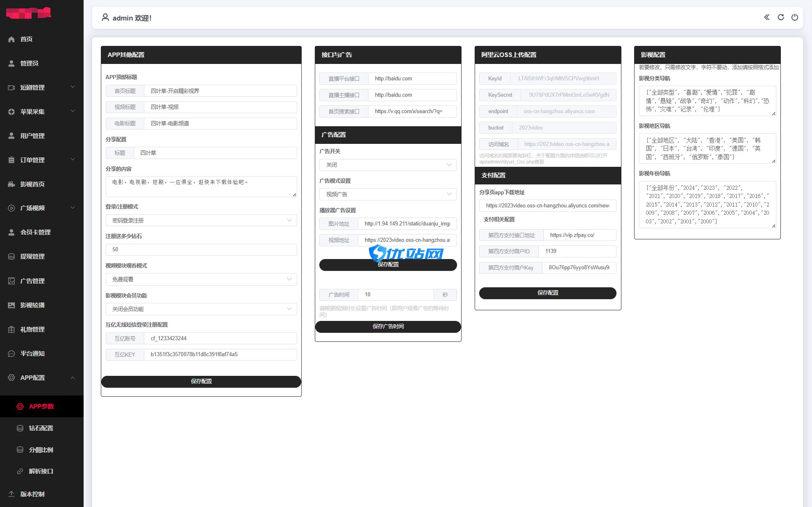Click the 解析接口 link icon
This screenshot has height=507, width=812.
coord(20,471)
